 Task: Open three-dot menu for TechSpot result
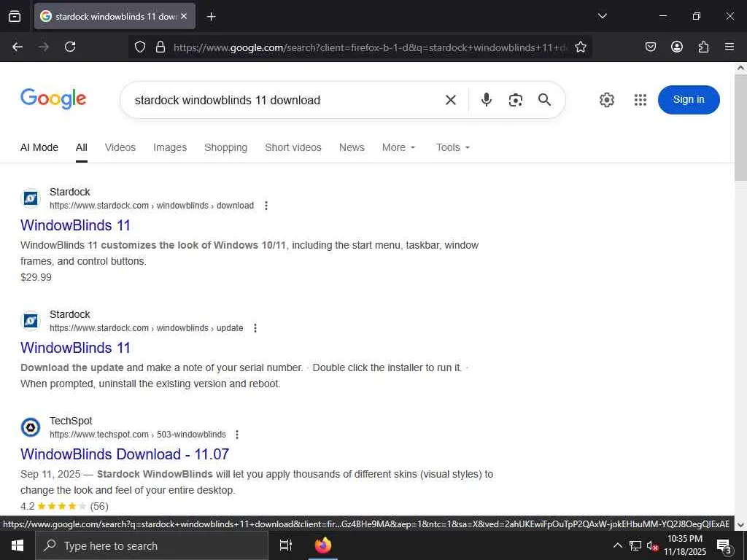click(237, 435)
